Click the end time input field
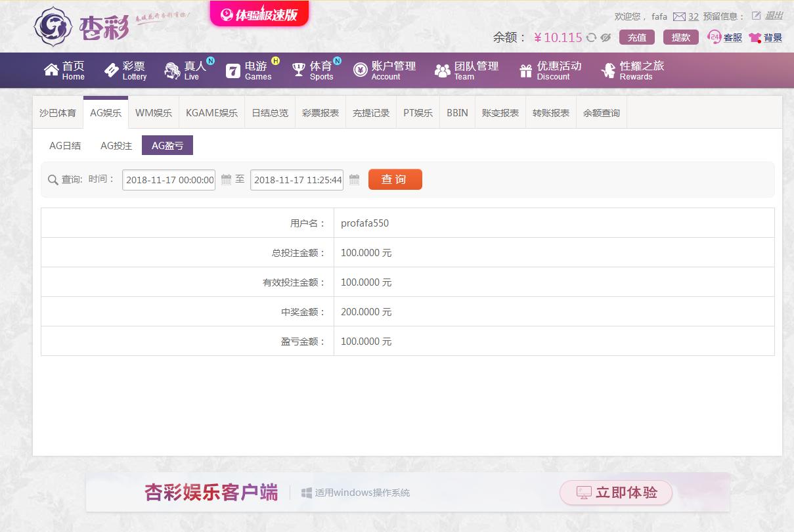 coord(297,180)
